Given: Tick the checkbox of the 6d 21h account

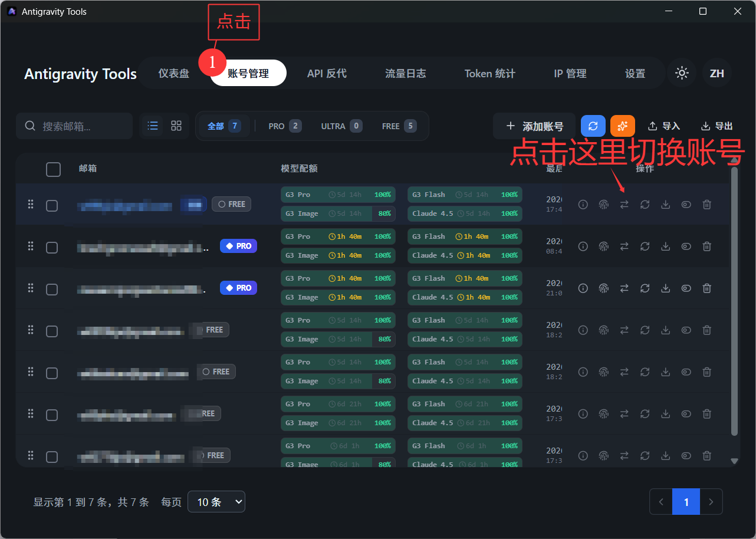Looking at the screenshot, I should [x=52, y=415].
